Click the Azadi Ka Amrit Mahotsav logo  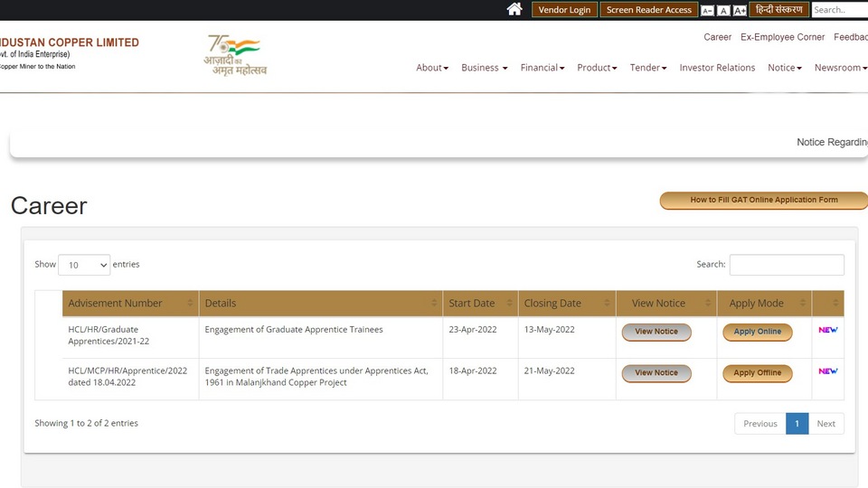(x=235, y=55)
